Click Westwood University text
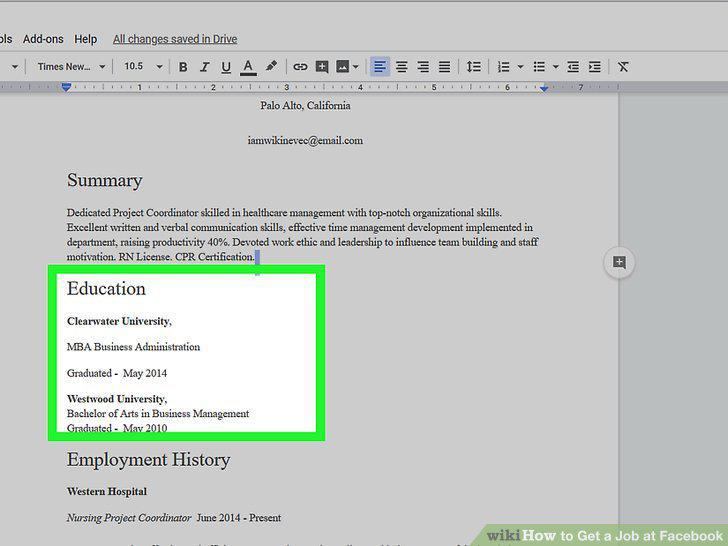 point(117,399)
